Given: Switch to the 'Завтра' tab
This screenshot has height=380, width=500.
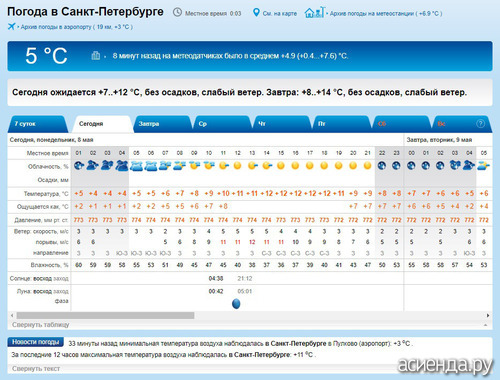Looking at the screenshot, I should 162,124.
